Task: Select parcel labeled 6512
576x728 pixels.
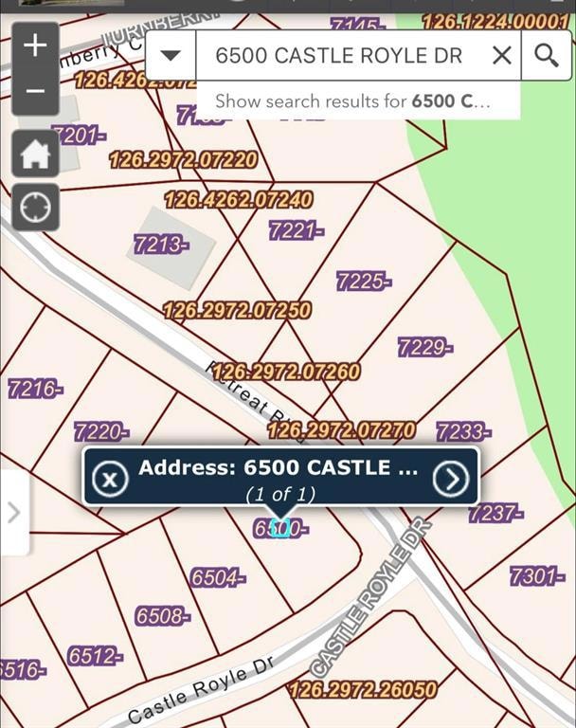Action: [x=95, y=656]
